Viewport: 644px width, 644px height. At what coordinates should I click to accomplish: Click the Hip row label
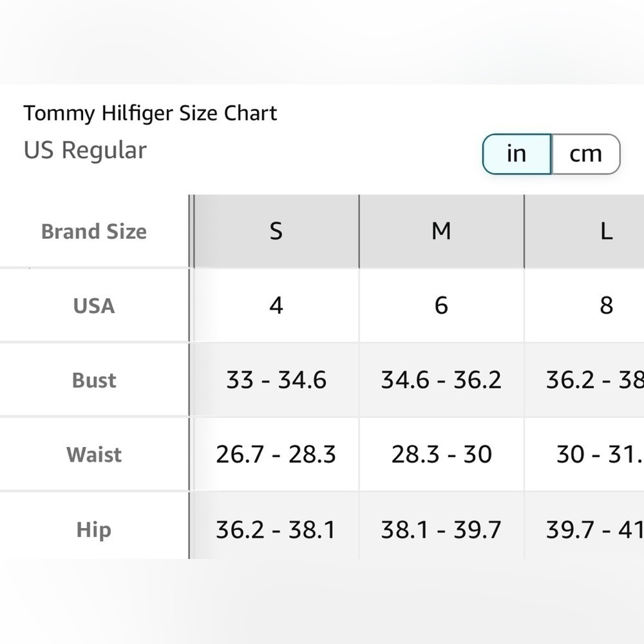click(94, 529)
